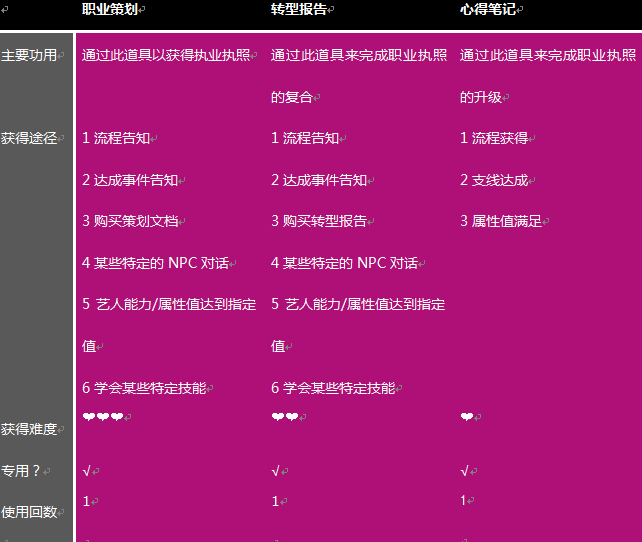Click 2 达成事件告知 under 转型报告
Image resolution: width=642 pixels, height=542 pixels.
pyautogui.click(x=319, y=180)
